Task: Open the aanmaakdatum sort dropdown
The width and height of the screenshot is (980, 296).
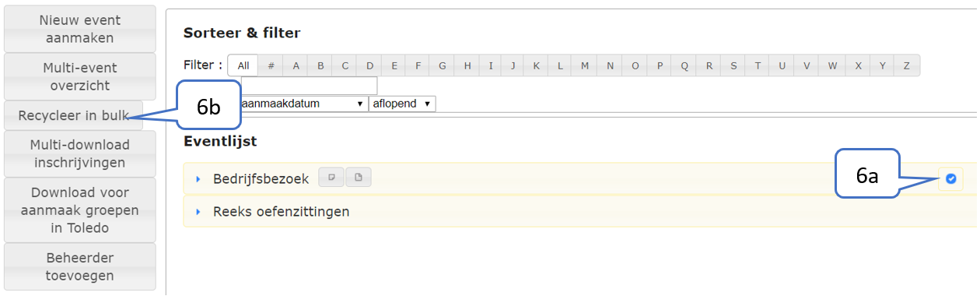Action: click(x=303, y=104)
